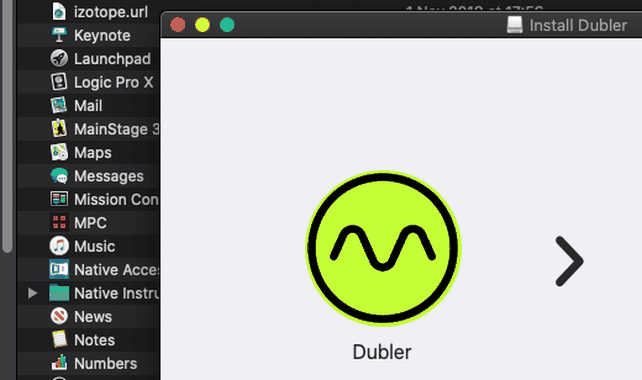Image resolution: width=642 pixels, height=380 pixels.
Task: Select the 'Messages' name in list
Action: (x=109, y=176)
